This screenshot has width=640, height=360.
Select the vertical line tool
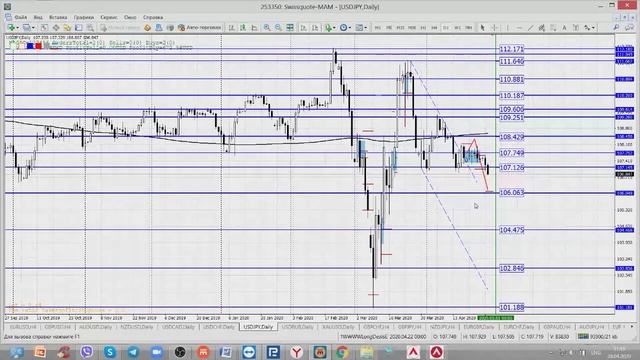(x=507, y=28)
